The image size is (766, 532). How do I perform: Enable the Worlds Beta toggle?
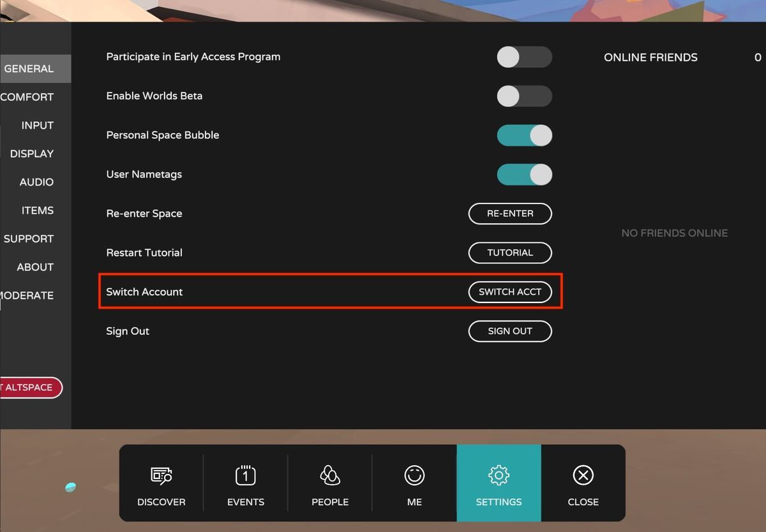click(x=523, y=96)
